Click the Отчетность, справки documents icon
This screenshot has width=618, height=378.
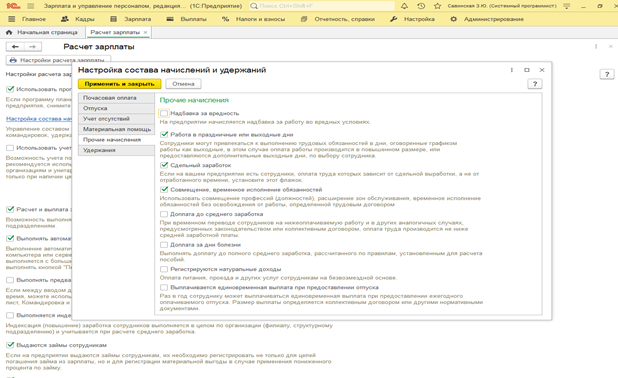coord(304,19)
